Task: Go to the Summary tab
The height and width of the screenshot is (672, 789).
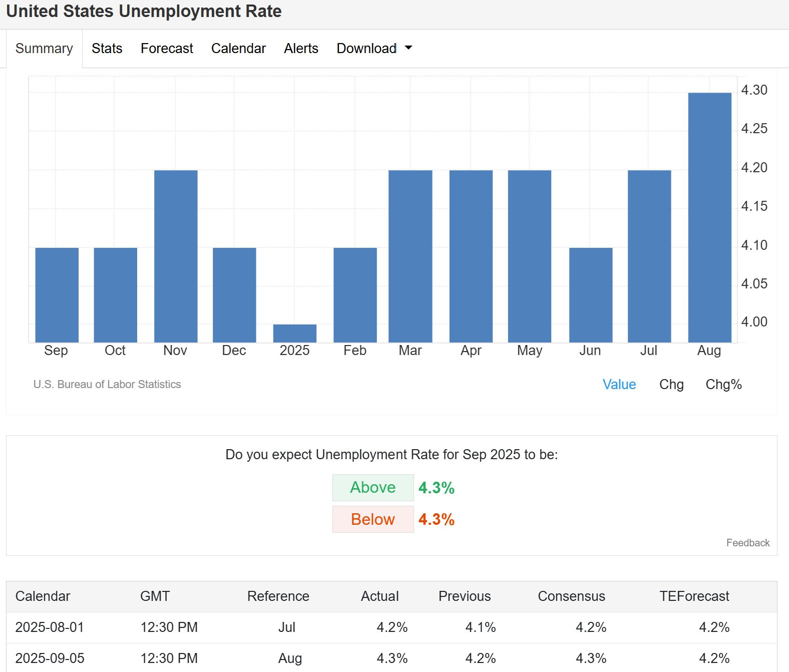Action: [x=44, y=49]
